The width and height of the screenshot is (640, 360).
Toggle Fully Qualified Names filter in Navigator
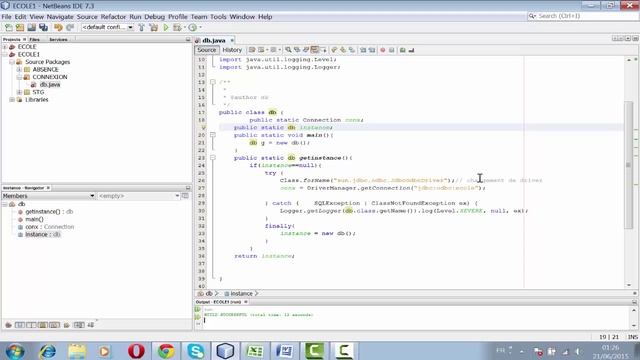[67, 325]
